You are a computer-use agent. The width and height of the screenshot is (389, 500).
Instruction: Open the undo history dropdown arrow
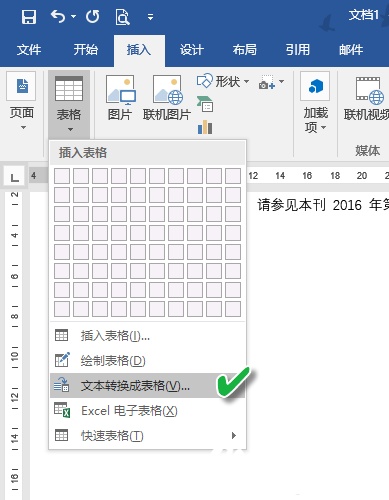tap(74, 16)
